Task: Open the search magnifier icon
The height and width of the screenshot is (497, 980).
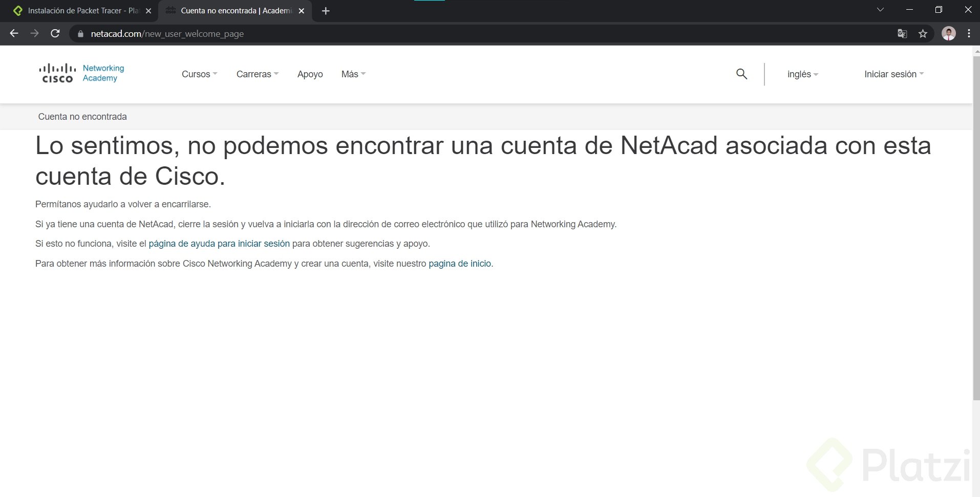Action: pos(741,74)
